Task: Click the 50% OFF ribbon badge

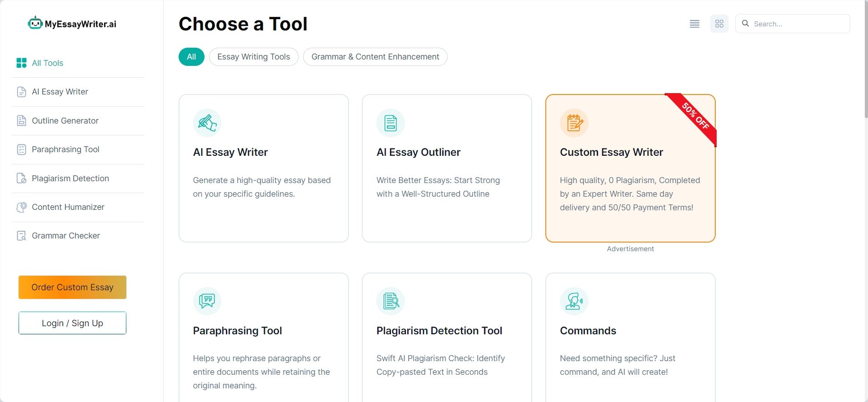Action: click(694, 117)
